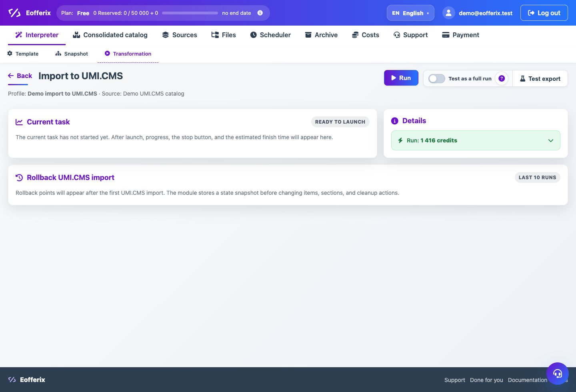576x392 pixels.
Task: Click the Rollback history icon
Action: click(x=19, y=178)
